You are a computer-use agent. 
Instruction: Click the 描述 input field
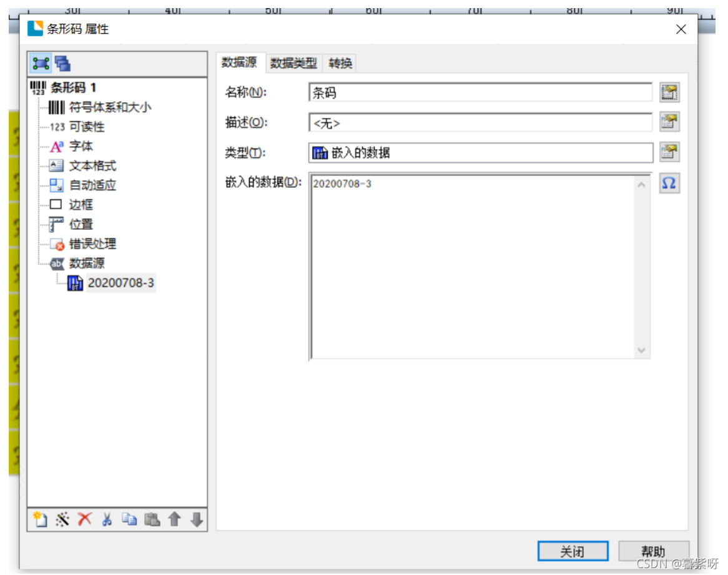(480, 123)
